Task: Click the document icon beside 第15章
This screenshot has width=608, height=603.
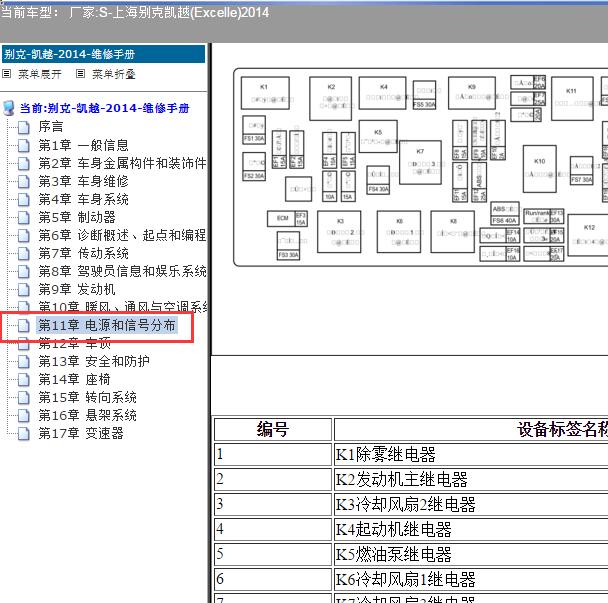Action: (x=24, y=397)
